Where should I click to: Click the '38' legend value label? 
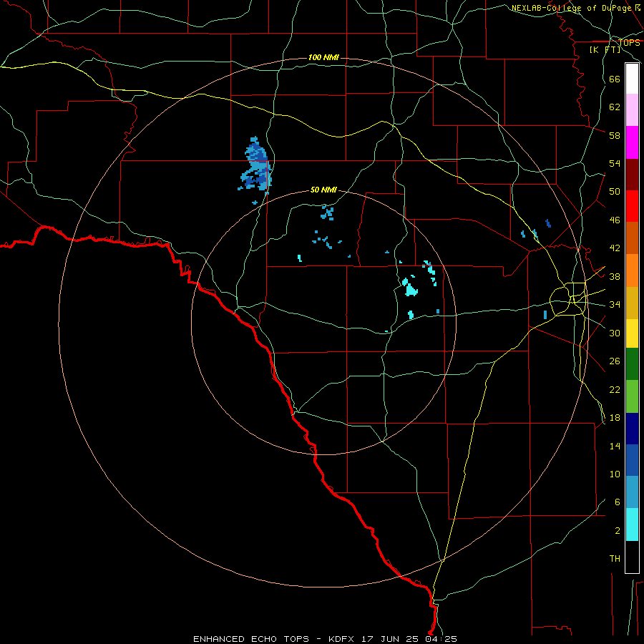click(x=615, y=276)
